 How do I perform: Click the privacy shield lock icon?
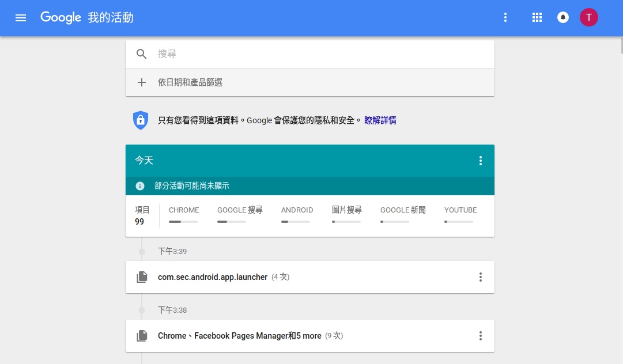tap(141, 120)
